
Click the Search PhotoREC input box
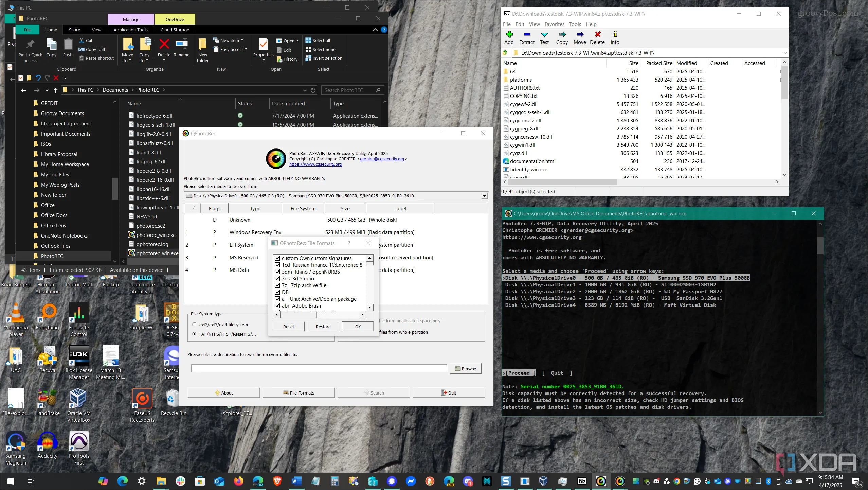click(352, 90)
